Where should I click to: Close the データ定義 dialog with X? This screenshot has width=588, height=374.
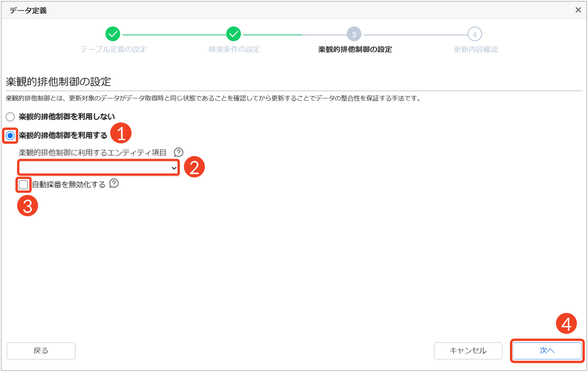(x=578, y=10)
